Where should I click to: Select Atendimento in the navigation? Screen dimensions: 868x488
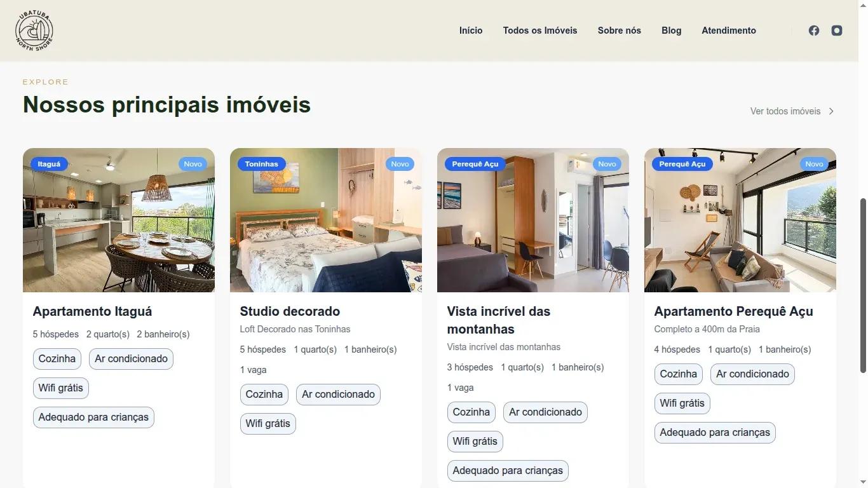[729, 30]
